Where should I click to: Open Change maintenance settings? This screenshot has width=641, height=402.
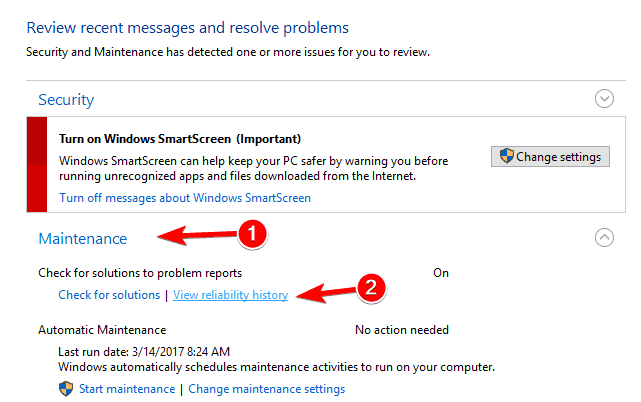click(x=266, y=389)
